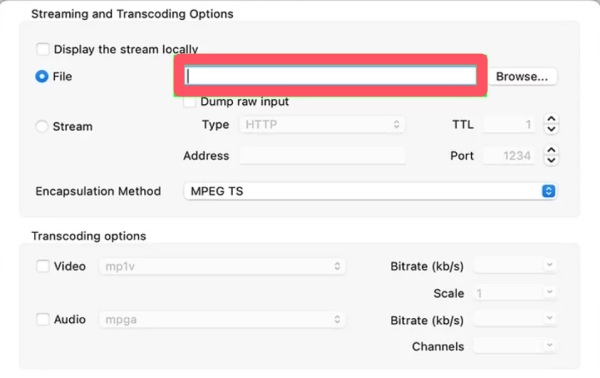Open the mpga audio codec dropdown

tap(222, 319)
